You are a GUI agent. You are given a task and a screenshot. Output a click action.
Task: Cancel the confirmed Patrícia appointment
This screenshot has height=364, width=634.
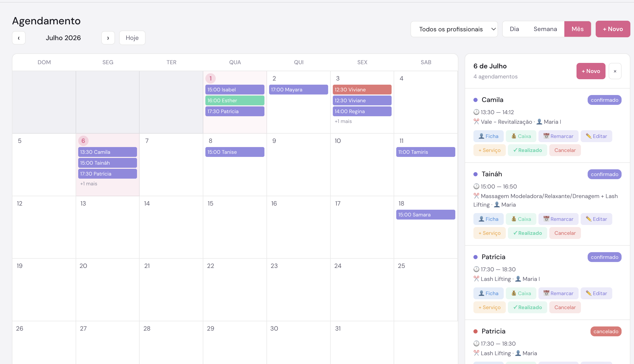565,307
